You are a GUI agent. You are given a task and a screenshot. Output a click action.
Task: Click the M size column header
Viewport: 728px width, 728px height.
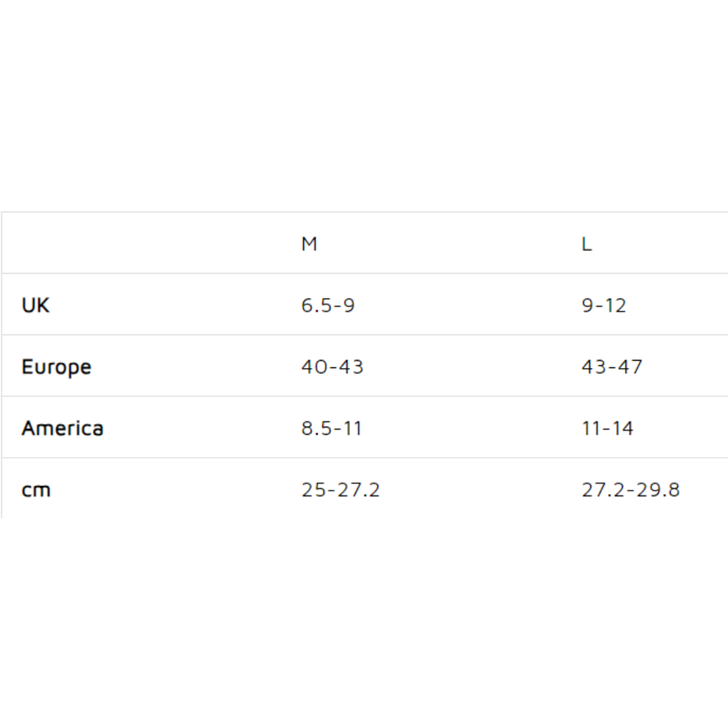[309, 244]
